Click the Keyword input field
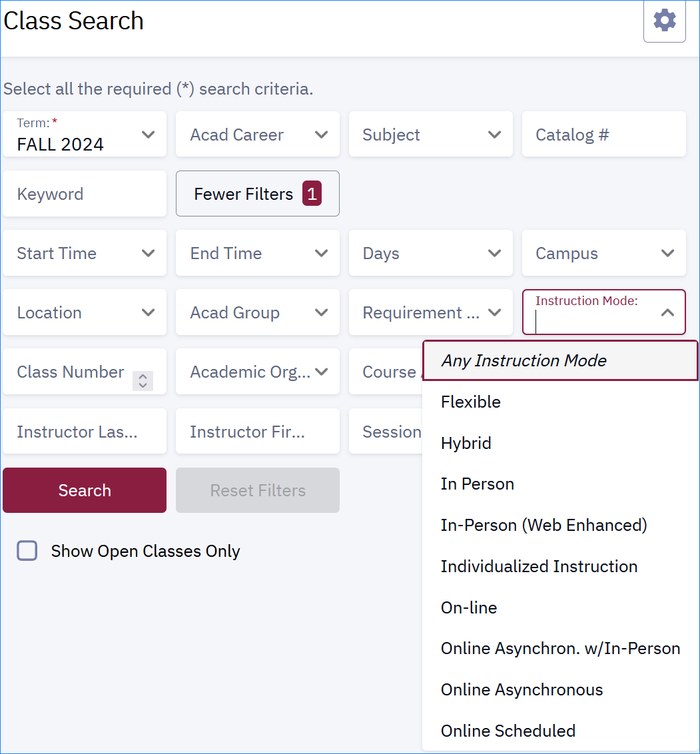Screen dimensions: 700x754 click(85, 193)
